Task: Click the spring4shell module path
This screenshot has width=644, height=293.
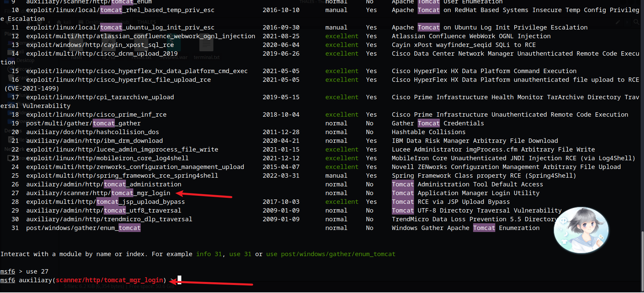Action: point(122,176)
